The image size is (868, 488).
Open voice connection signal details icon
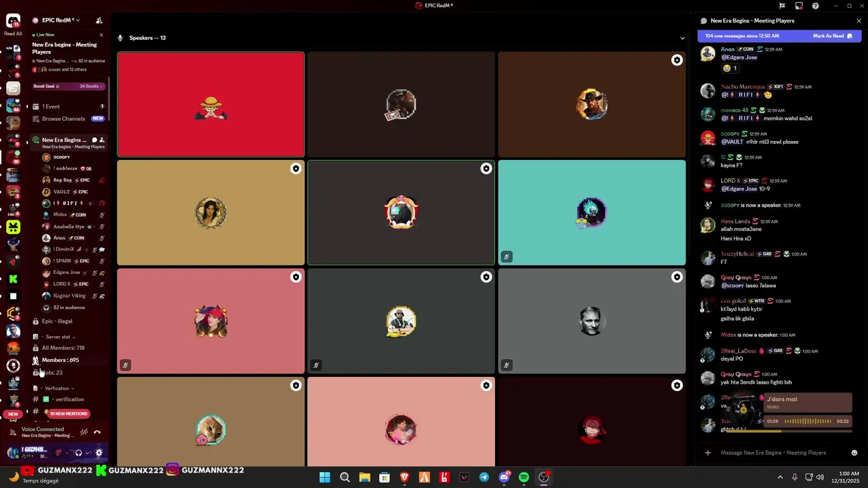pyautogui.click(x=14, y=432)
